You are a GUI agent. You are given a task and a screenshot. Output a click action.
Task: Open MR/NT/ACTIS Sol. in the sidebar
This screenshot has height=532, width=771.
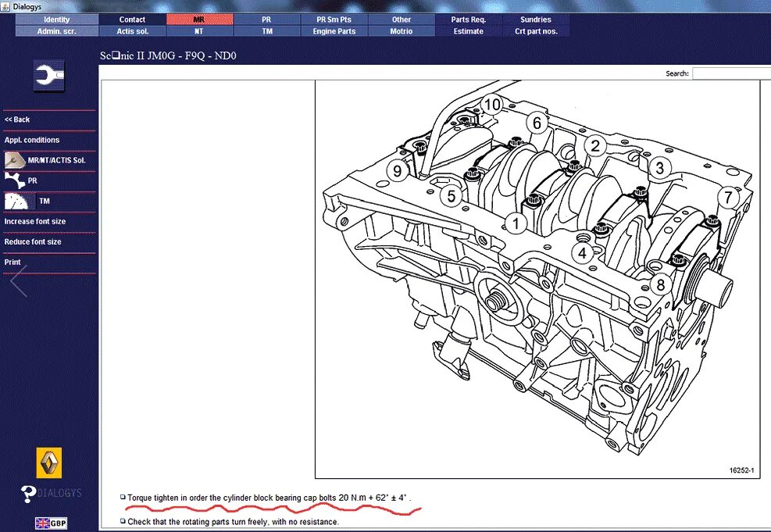pyautogui.click(x=49, y=160)
